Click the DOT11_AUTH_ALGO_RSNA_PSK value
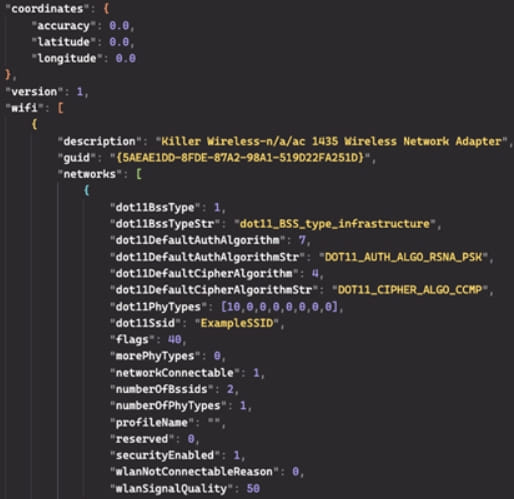This screenshot has width=514, height=499. [403, 257]
